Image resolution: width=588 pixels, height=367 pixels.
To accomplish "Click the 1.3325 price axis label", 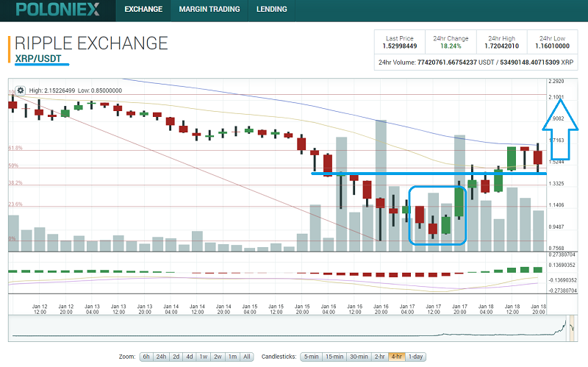I will (x=556, y=184).
